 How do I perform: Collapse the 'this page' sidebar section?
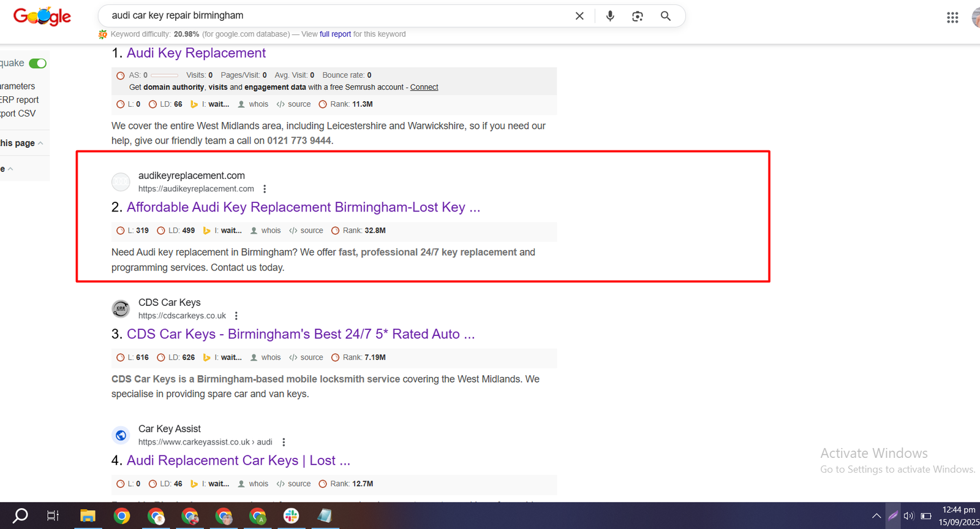click(x=40, y=143)
